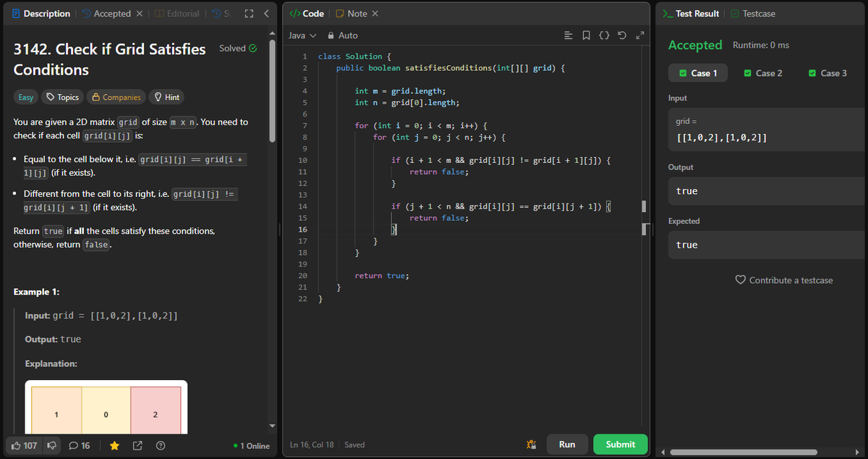Viewport: 868px width, 459px height.
Task: Click the Contribute a testcase link
Action: tap(784, 280)
